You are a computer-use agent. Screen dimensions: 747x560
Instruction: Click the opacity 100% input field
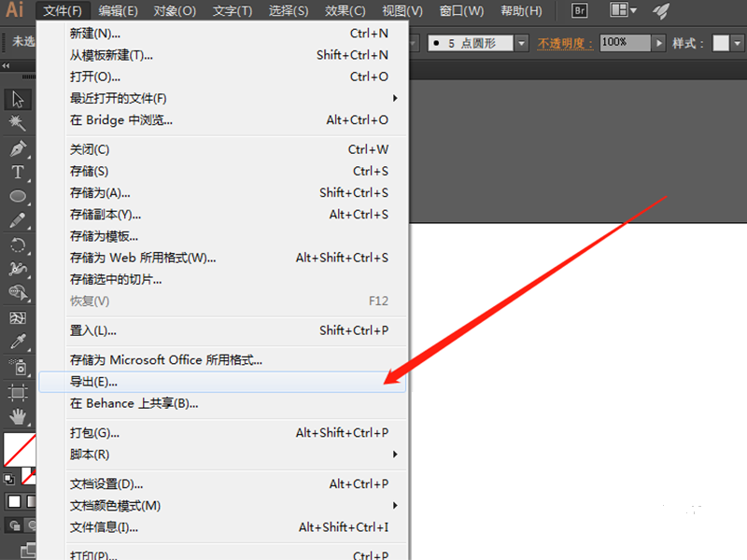click(x=625, y=43)
